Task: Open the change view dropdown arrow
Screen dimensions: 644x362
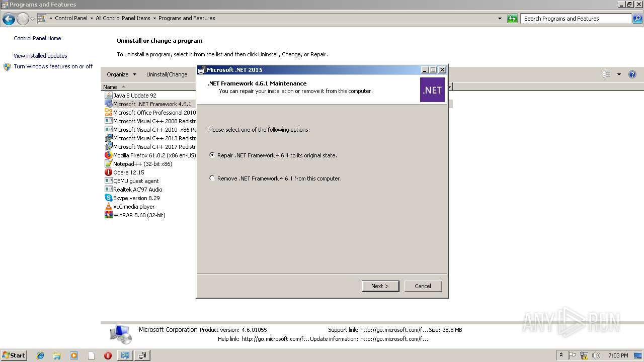Action: coord(619,74)
